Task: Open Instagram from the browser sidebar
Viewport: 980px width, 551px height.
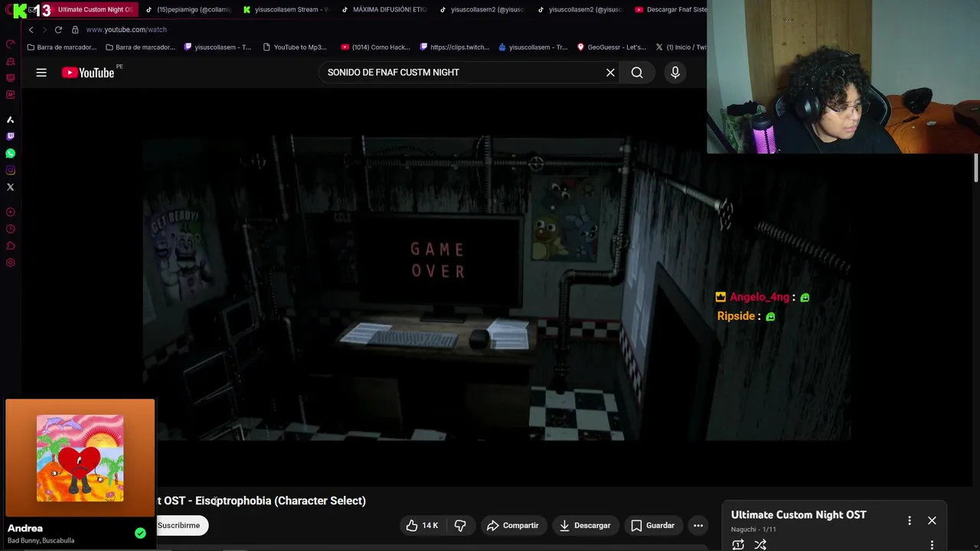Action: point(10,170)
